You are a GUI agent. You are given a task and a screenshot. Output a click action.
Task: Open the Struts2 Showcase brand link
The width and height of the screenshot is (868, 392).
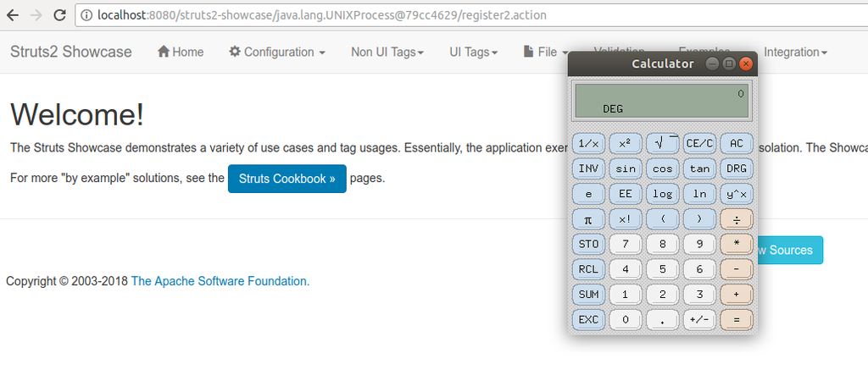coord(71,52)
